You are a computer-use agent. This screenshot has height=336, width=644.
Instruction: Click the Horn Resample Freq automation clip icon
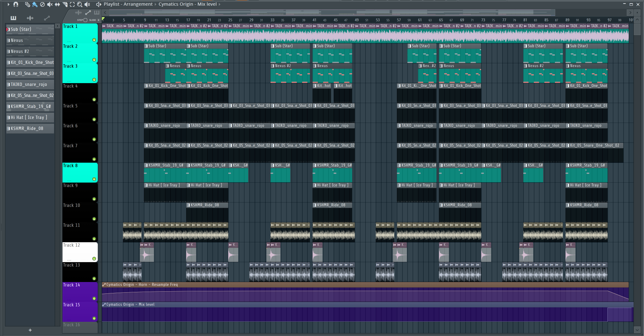(x=104, y=284)
